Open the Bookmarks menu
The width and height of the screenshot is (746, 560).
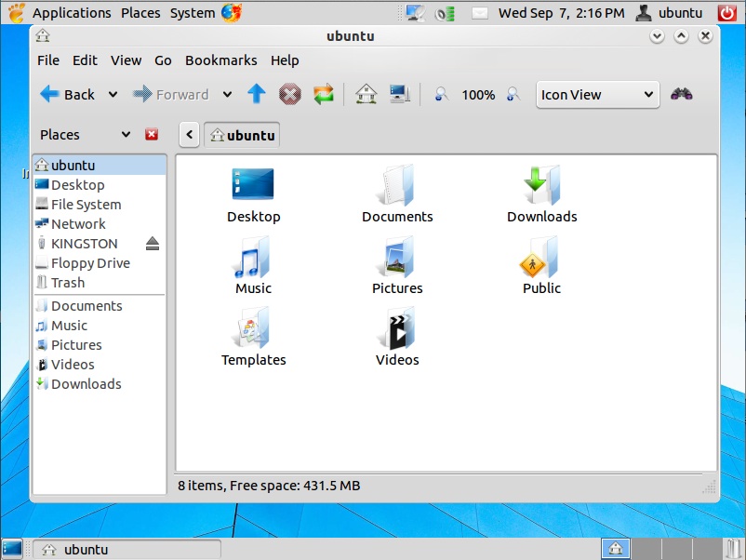click(220, 60)
